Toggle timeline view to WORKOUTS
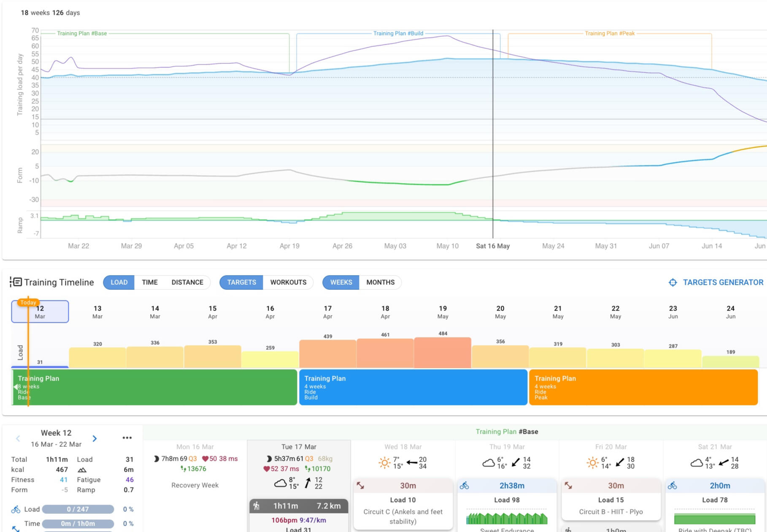 pyautogui.click(x=288, y=282)
